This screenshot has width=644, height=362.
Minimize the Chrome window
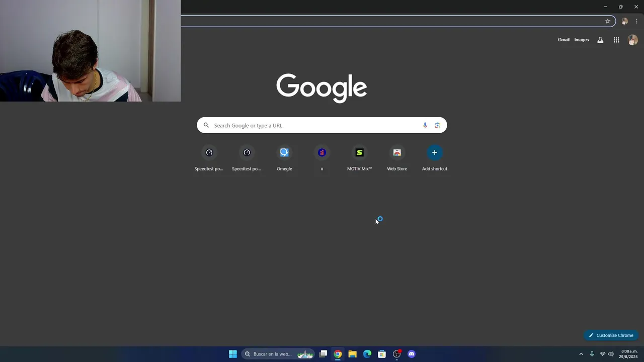pos(605,7)
